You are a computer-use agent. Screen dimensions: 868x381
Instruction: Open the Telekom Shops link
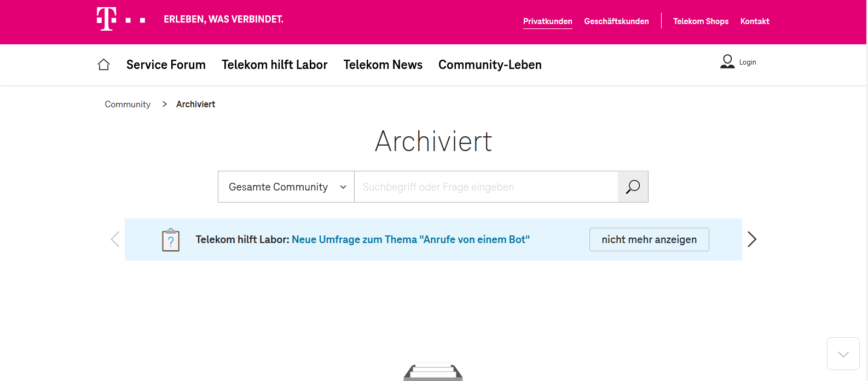click(701, 21)
